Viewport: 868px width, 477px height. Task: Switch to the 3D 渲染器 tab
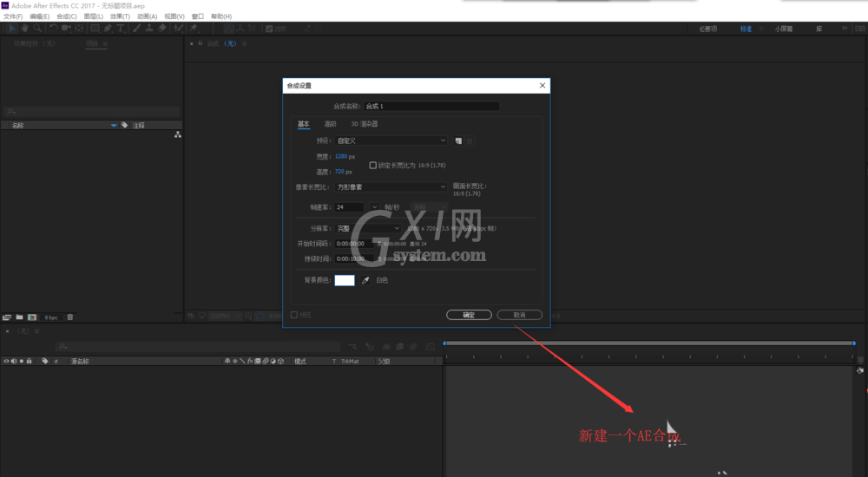pos(365,124)
